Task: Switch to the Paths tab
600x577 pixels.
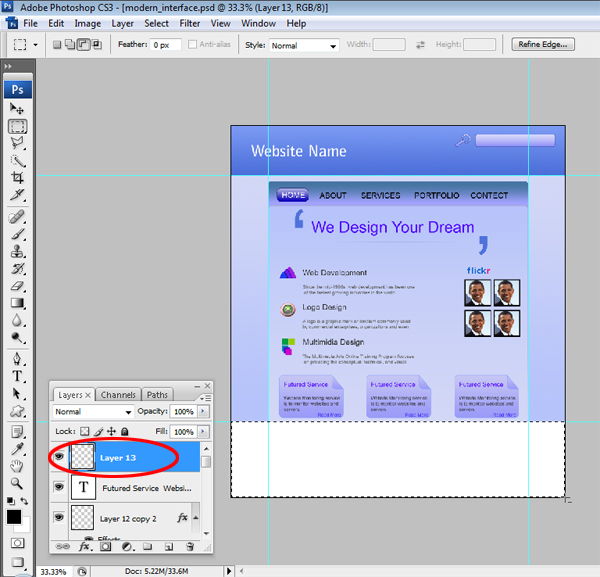Action: coord(157,395)
